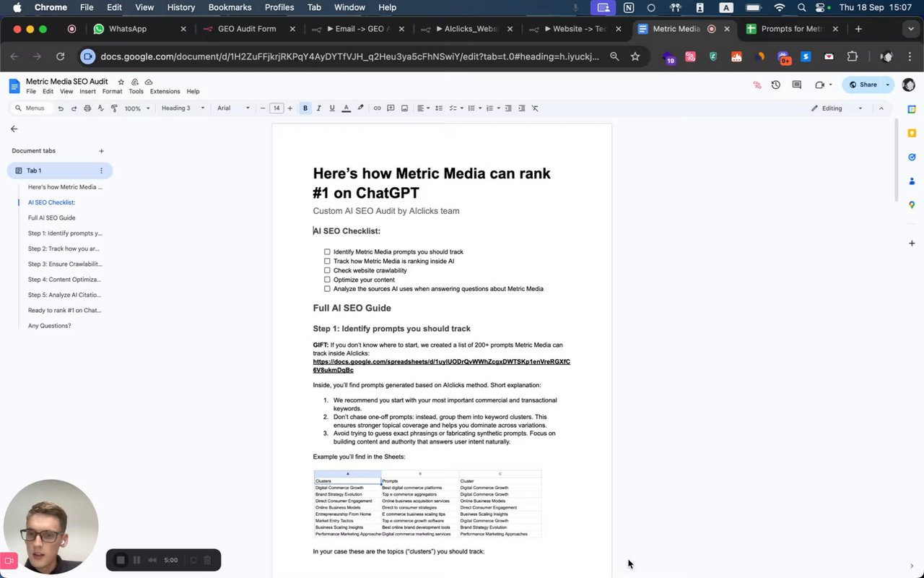This screenshot has width=924, height=578.
Task: Open Google Calendar in the side panel
Action: click(912, 110)
